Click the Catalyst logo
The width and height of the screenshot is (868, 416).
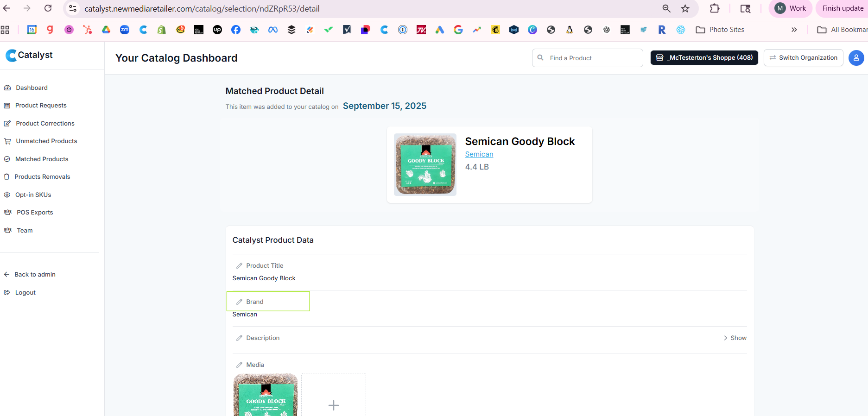(29, 55)
